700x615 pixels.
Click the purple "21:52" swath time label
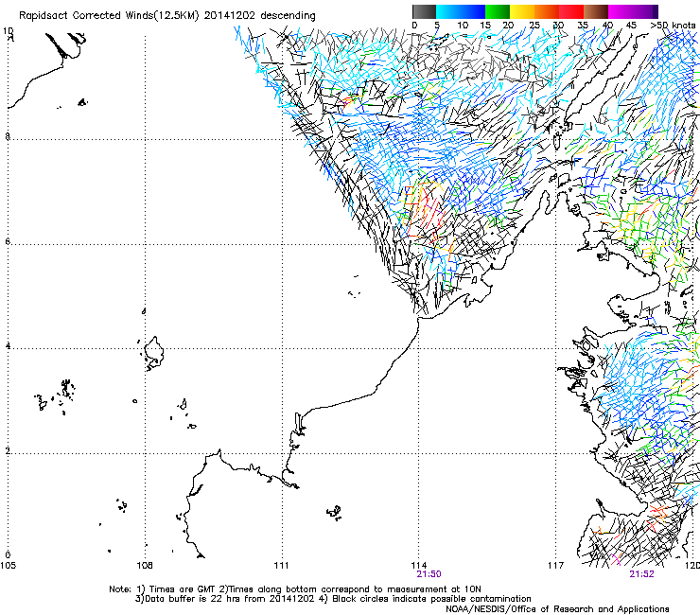(642, 574)
